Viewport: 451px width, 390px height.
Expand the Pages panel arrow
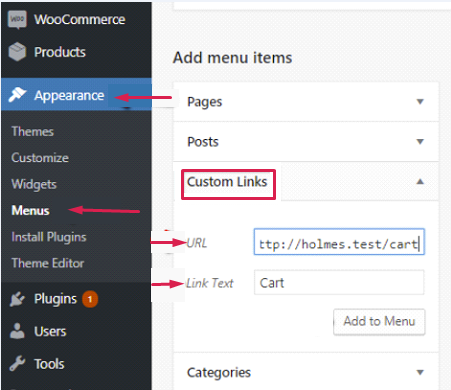(420, 102)
